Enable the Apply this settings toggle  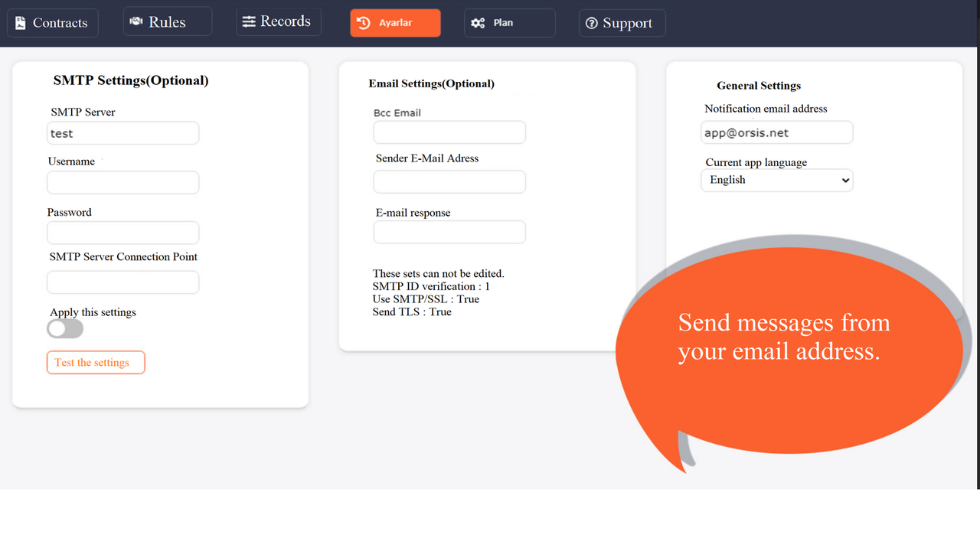coord(65,328)
